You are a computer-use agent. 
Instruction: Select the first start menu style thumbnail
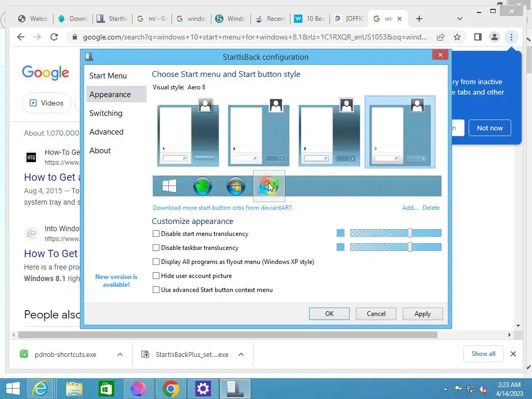(x=188, y=132)
